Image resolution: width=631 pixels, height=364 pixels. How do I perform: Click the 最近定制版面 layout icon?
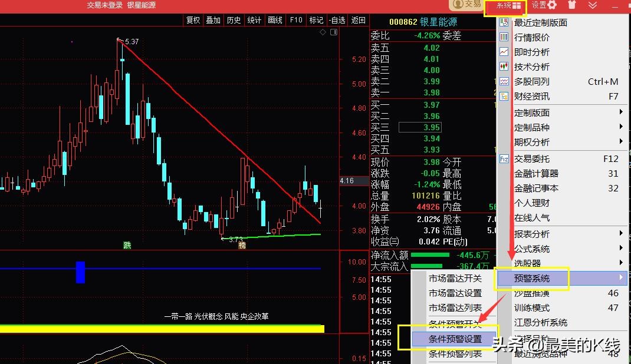(x=503, y=22)
